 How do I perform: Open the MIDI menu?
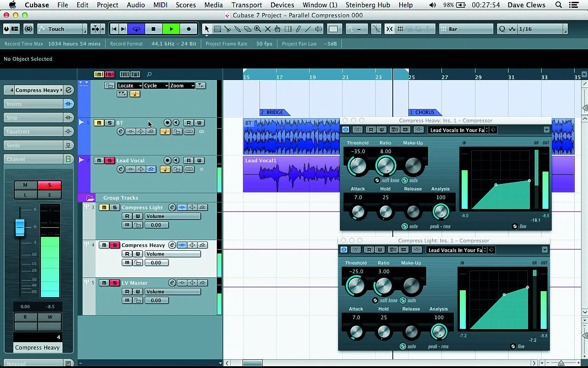(160, 5)
